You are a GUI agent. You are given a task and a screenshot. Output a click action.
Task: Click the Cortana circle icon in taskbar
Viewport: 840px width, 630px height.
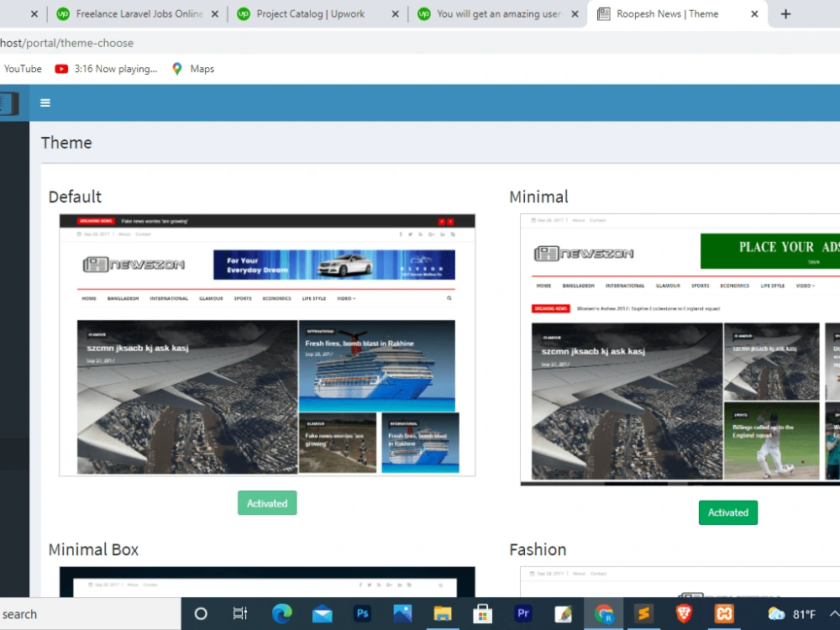point(201,614)
